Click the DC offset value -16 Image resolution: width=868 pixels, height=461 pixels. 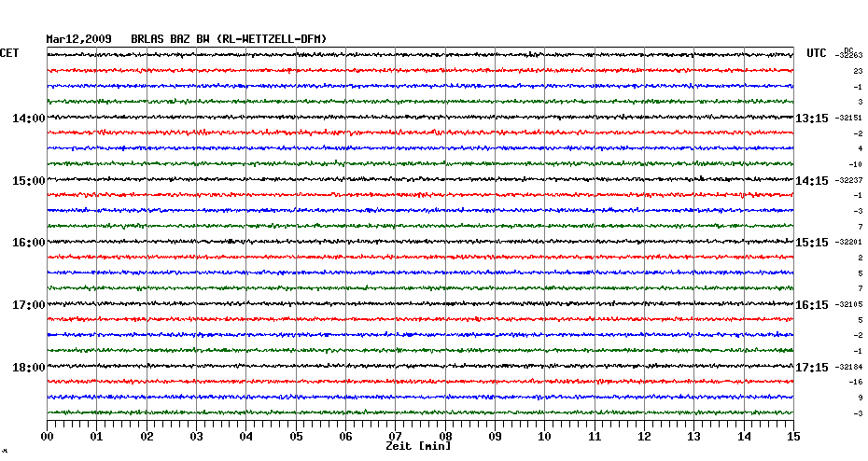pyautogui.click(x=855, y=382)
